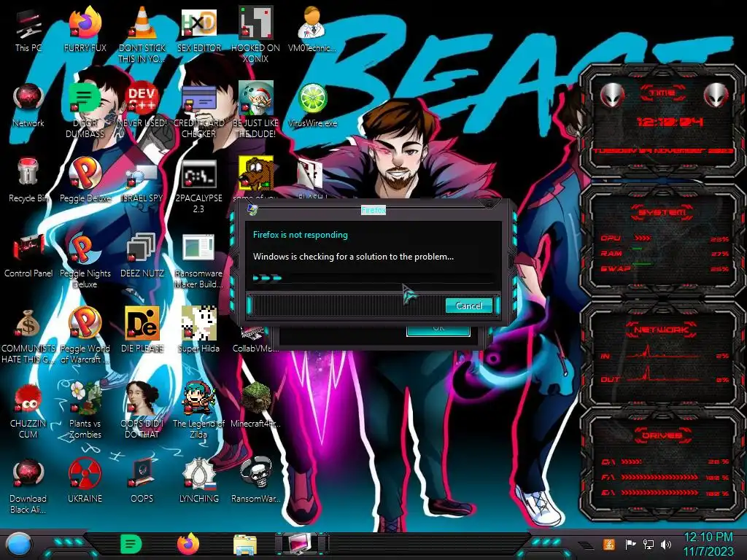This screenshot has height=560, width=747.
Task: Click the RAM usage row in gadget
Action: click(664, 253)
